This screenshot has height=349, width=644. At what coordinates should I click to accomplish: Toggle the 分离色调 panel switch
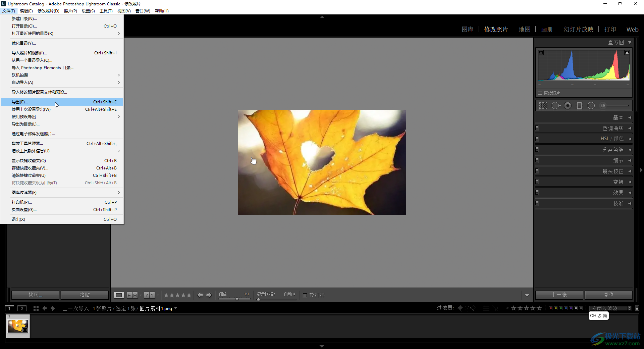pos(537,149)
